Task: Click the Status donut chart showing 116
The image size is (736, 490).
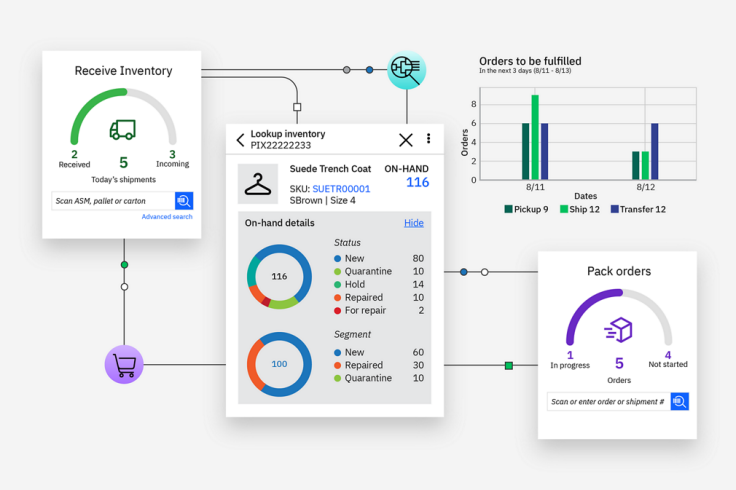Action: [279, 276]
